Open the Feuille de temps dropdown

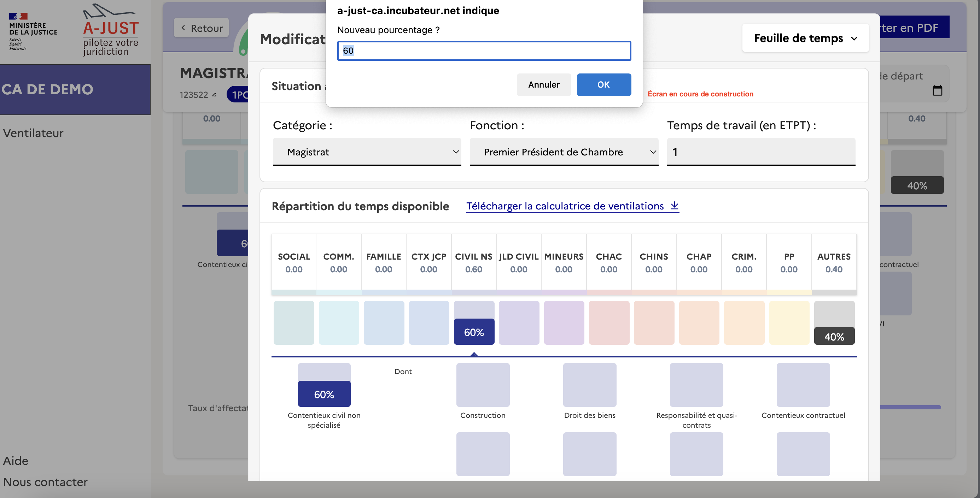[x=805, y=38]
